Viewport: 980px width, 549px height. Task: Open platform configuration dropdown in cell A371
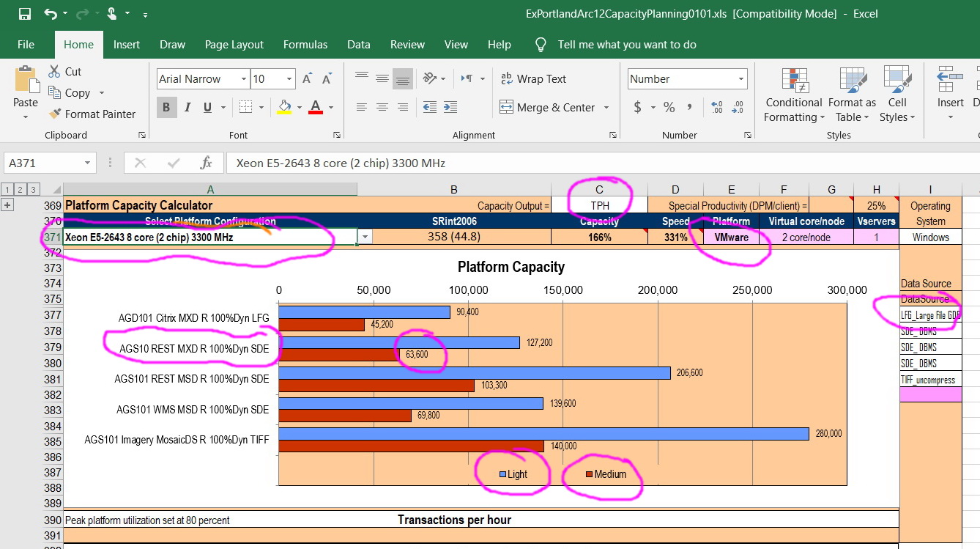coord(365,237)
